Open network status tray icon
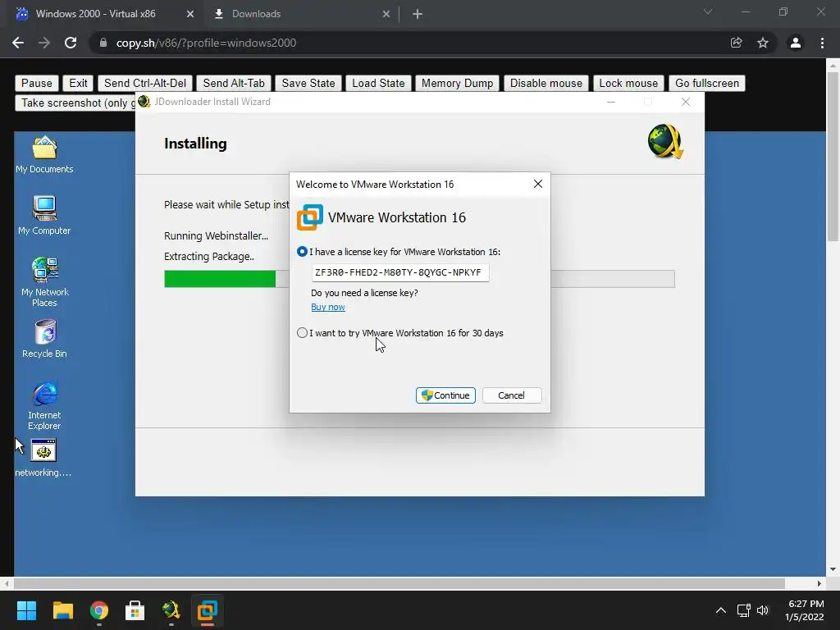The height and width of the screenshot is (630, 840). 743,610
